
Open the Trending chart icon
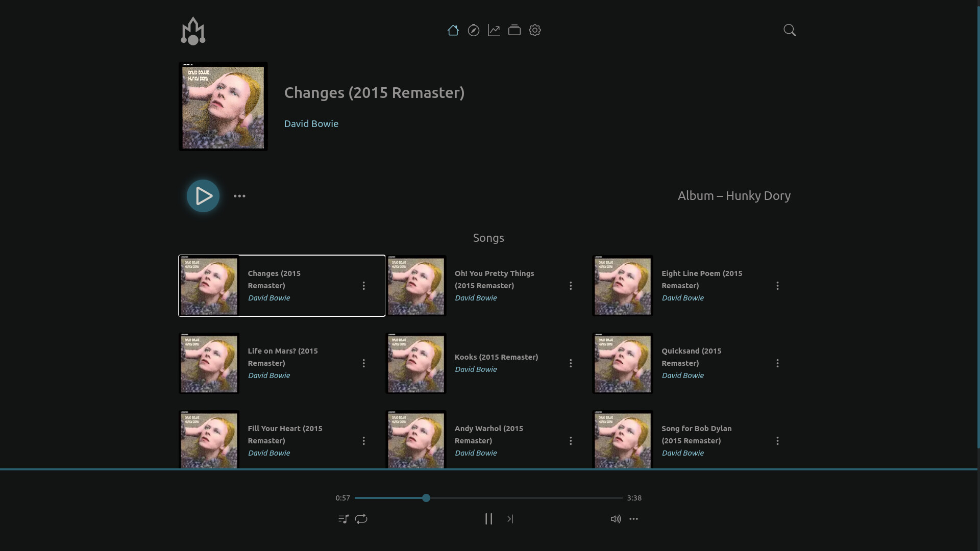tap(494, 30)
